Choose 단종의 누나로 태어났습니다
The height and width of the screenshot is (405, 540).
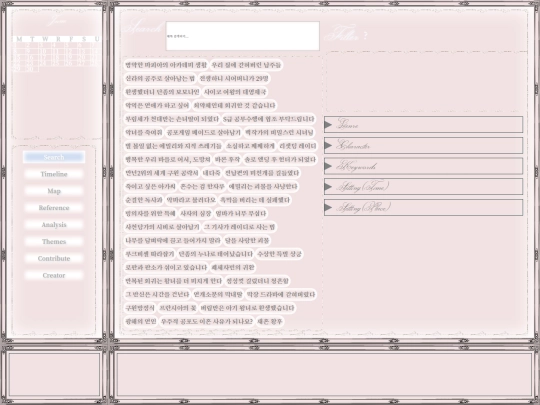coord(216,254)
